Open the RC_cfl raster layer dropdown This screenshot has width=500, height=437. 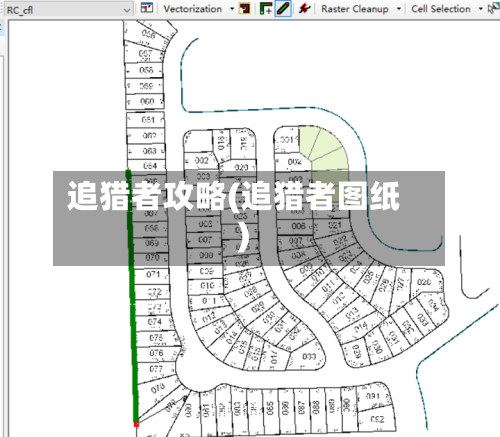(68, 10)
